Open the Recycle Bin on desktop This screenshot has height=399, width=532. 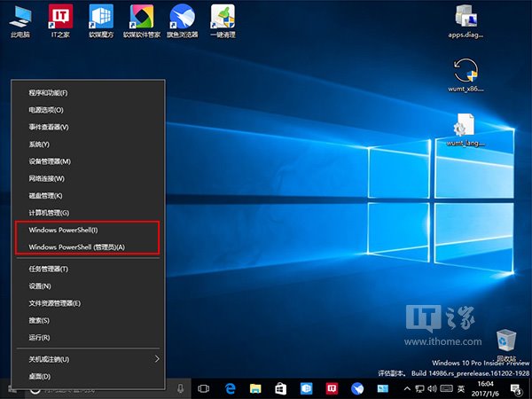[506, 344]
